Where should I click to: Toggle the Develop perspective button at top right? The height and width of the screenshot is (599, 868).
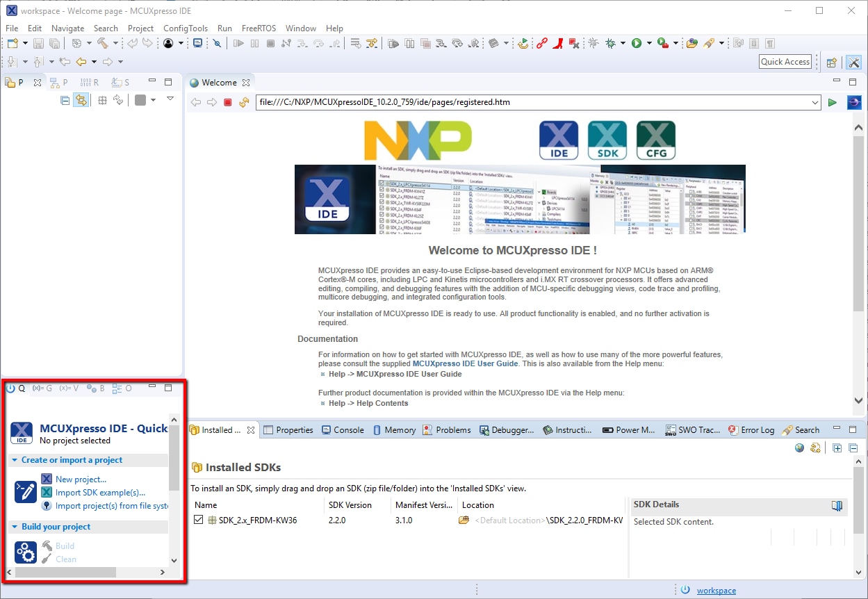[x=853, y=62]
